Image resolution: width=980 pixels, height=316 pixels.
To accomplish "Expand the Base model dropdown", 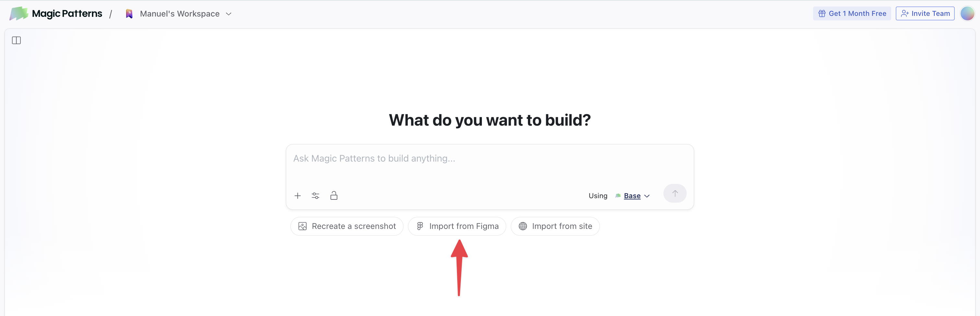I will point(632,196).
